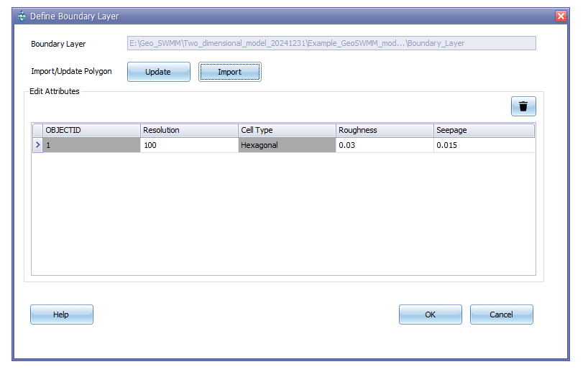
Task: Open Help for boundary layer
Action: 62,315
